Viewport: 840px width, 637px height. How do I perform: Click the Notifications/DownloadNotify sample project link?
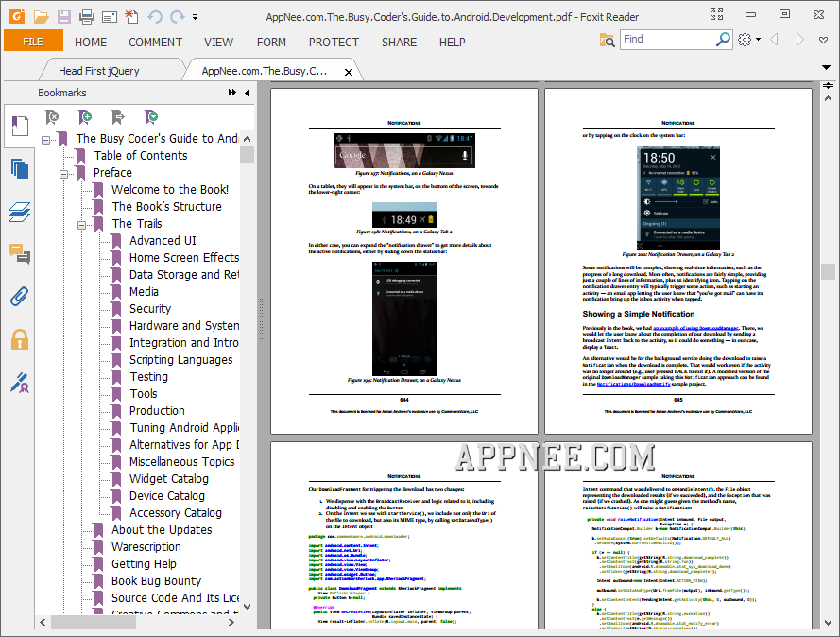(x=633, y=384)
